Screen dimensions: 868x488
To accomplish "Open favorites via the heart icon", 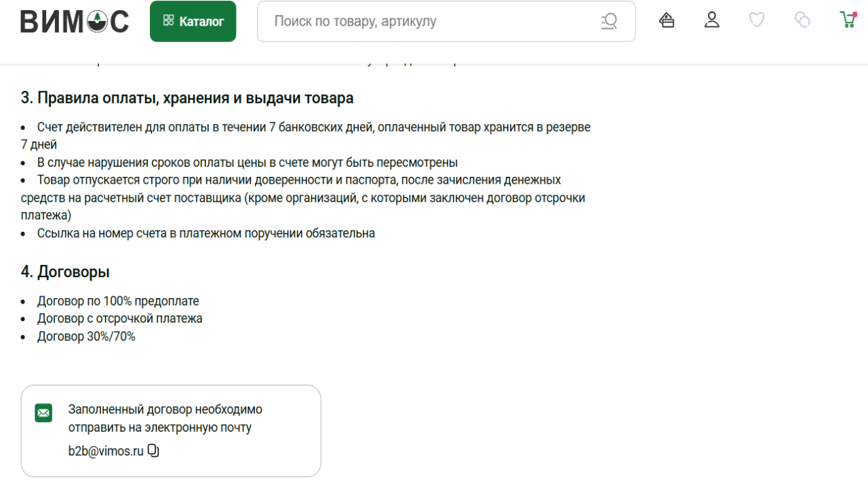I will click(756, 20).
